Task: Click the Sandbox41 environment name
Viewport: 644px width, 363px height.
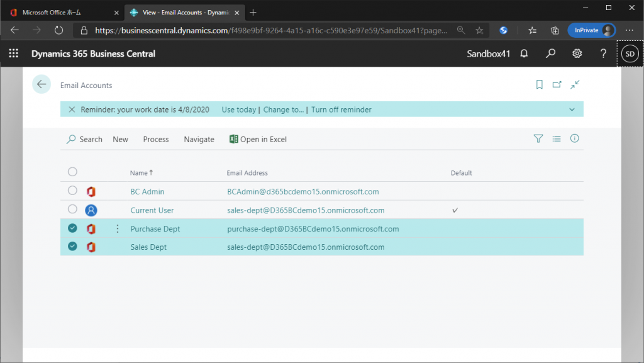Action: coord(488,54)
